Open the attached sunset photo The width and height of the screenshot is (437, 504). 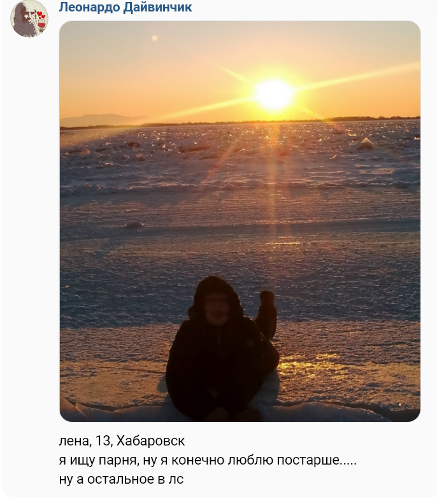(x=240, y=221)
